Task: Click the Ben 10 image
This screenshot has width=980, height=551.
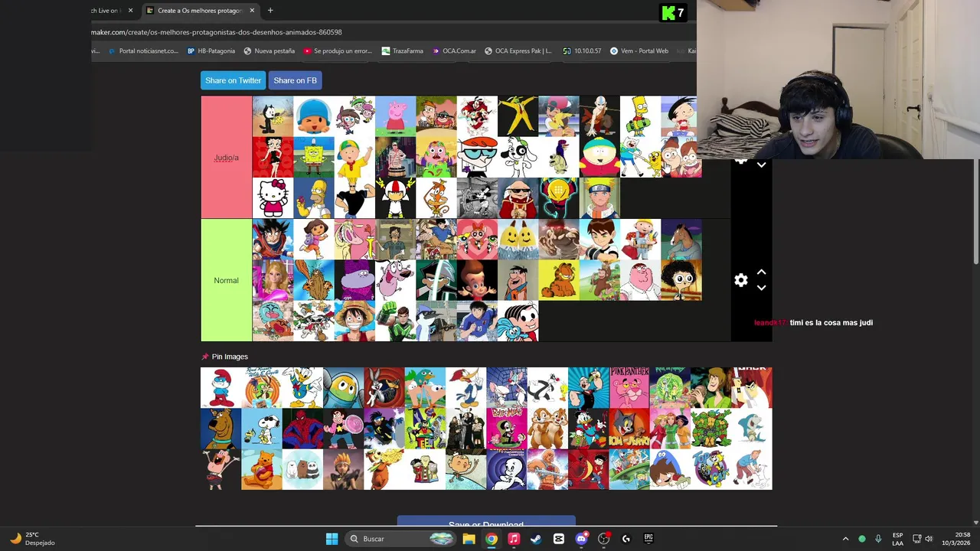Action: click(x=599, y=240)
